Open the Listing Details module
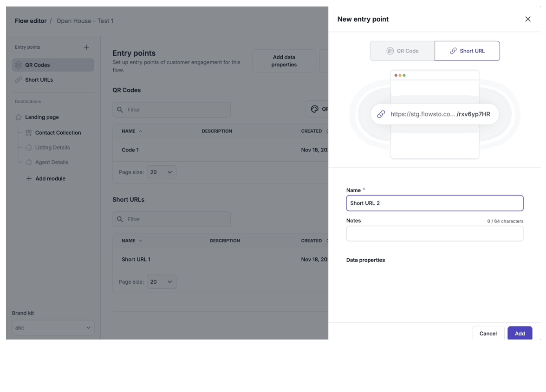Viewport: 546px width, 392px height. (x=52, y=147)
